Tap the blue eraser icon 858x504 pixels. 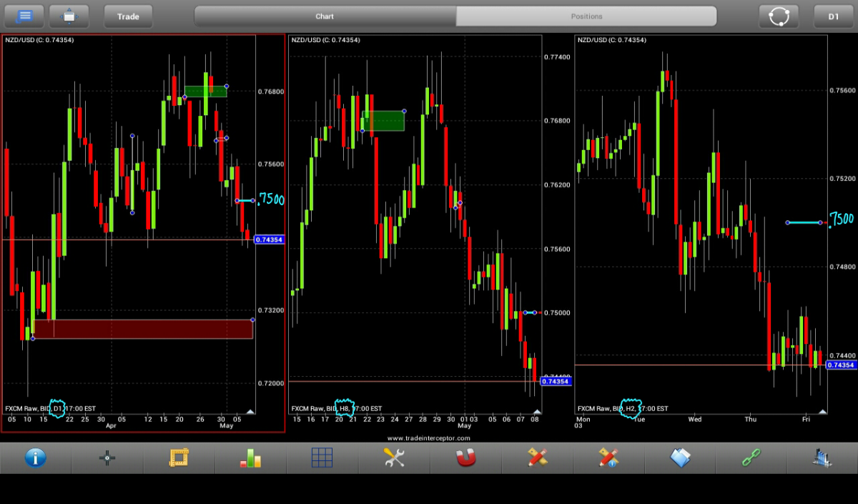680,458
